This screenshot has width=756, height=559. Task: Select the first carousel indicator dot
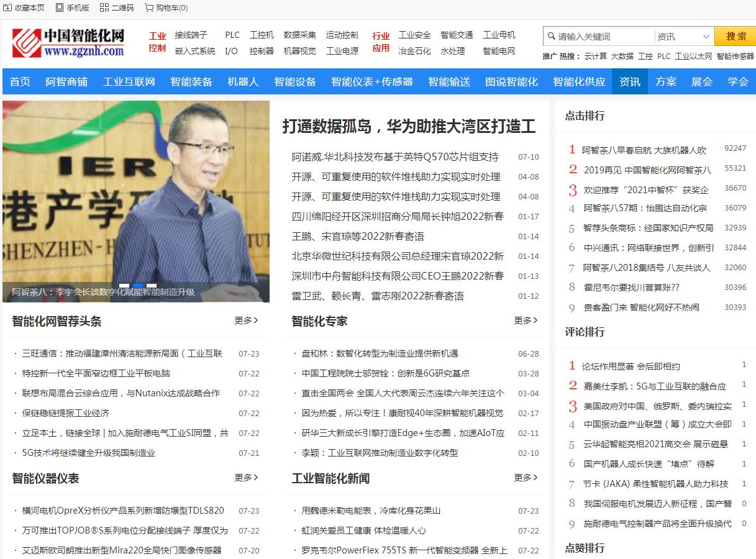point(124,286)
